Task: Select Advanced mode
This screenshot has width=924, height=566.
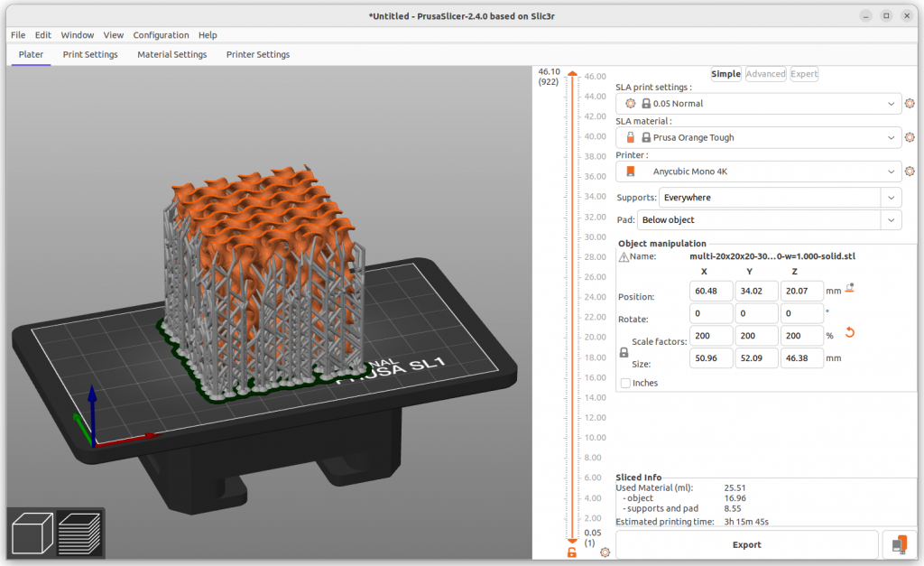Action: pyautogui.click(x=765, y=74)
